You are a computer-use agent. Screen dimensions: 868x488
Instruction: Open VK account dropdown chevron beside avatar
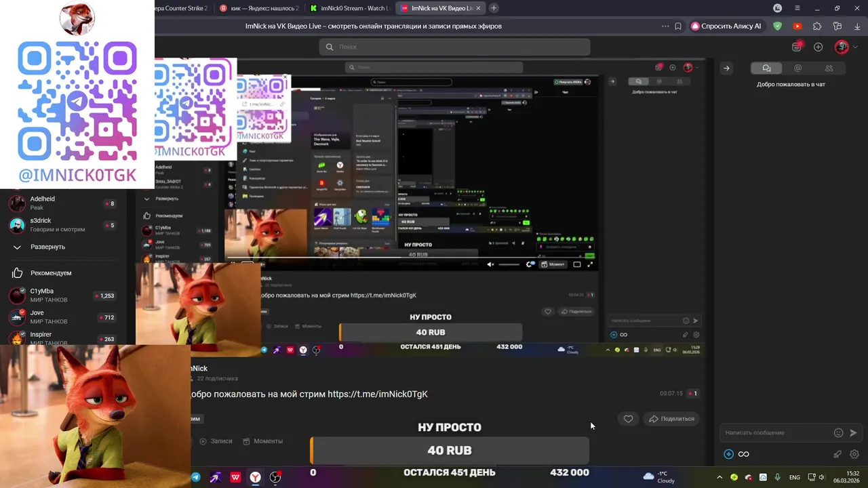[x=855, y=47]
